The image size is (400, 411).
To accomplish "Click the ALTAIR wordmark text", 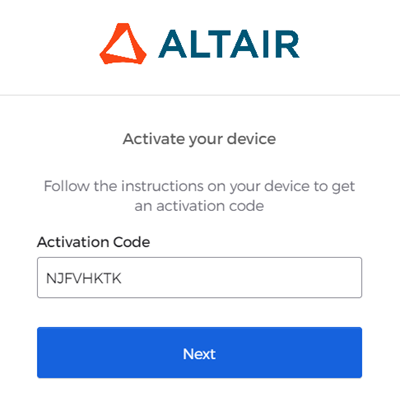I will coord(229,44).
